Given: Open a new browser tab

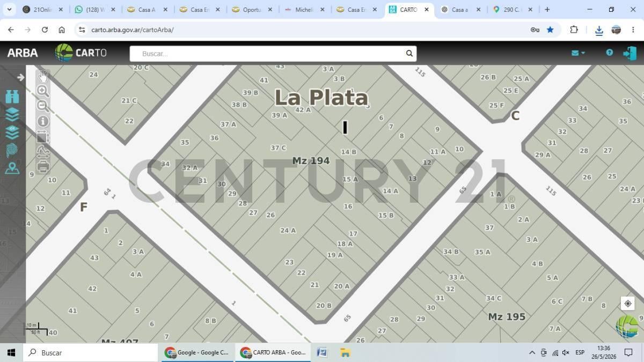Looking at the screenshot, I should pos(547,10).
